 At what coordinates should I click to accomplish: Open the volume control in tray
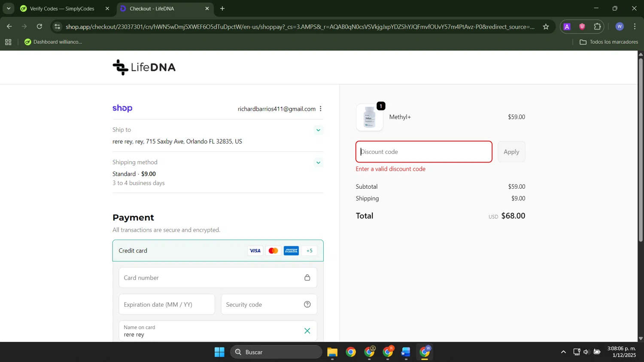tap(586, 352)
